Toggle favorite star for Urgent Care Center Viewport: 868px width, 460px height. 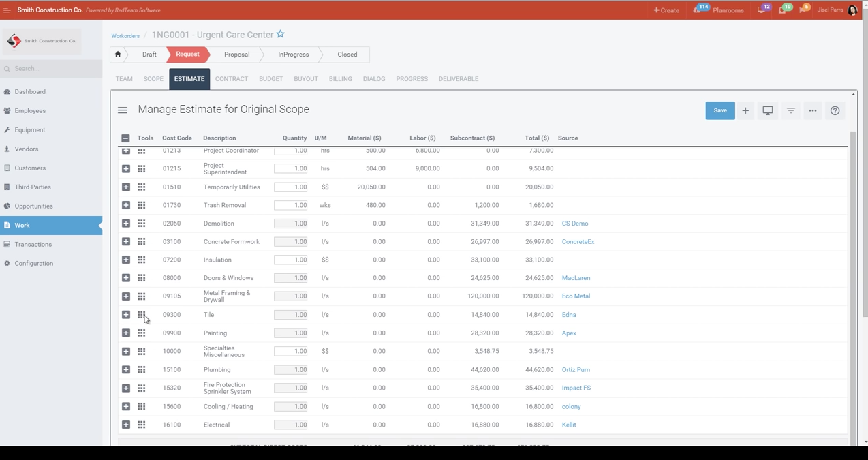coord(281,34)
